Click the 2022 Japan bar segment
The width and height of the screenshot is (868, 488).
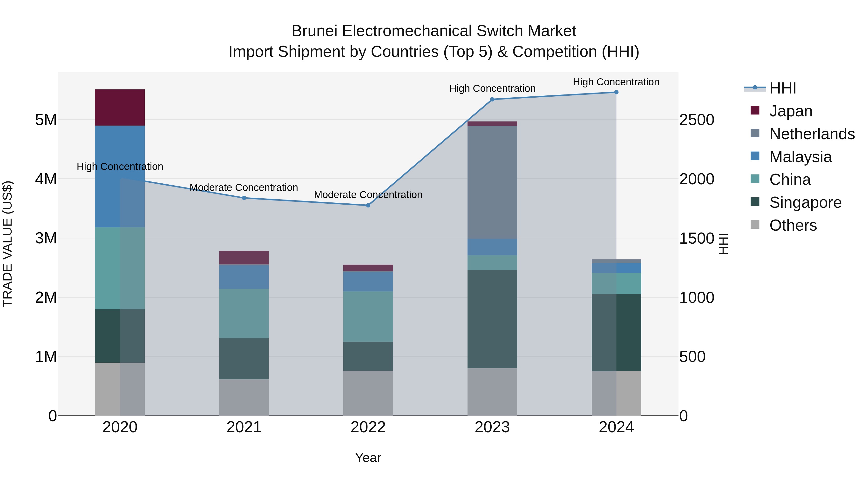pos(368,268)
